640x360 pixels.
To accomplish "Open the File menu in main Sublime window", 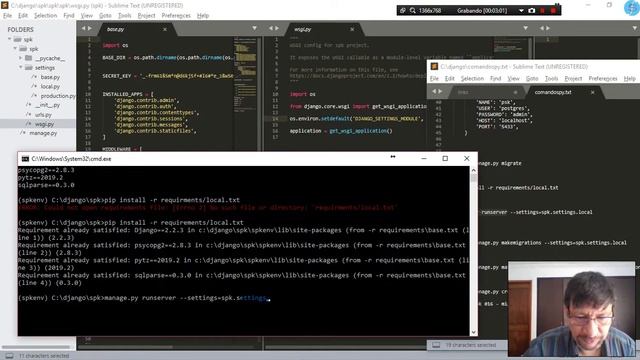I will [x=7, y=16].
